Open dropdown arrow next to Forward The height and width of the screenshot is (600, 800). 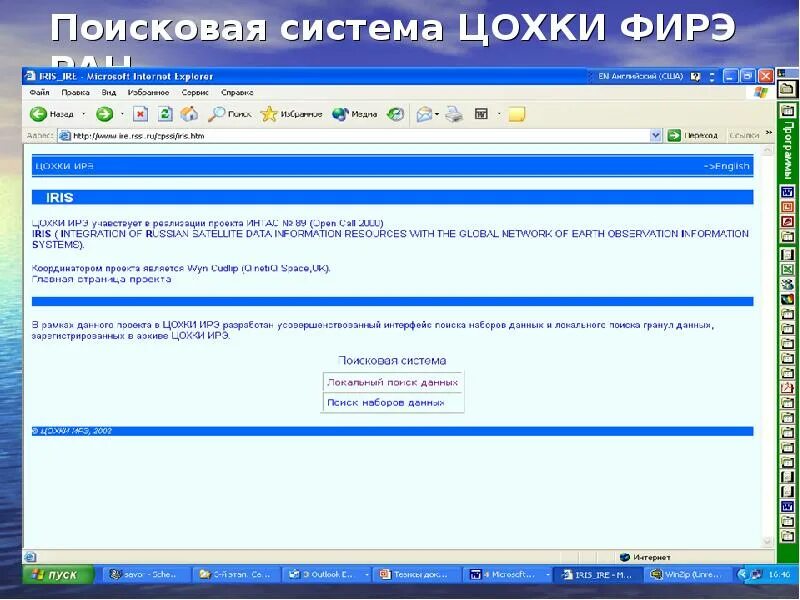[122, 114]
